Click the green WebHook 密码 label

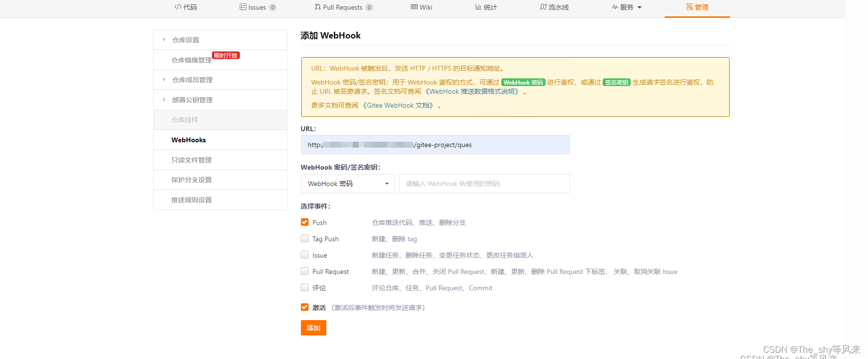523,83
